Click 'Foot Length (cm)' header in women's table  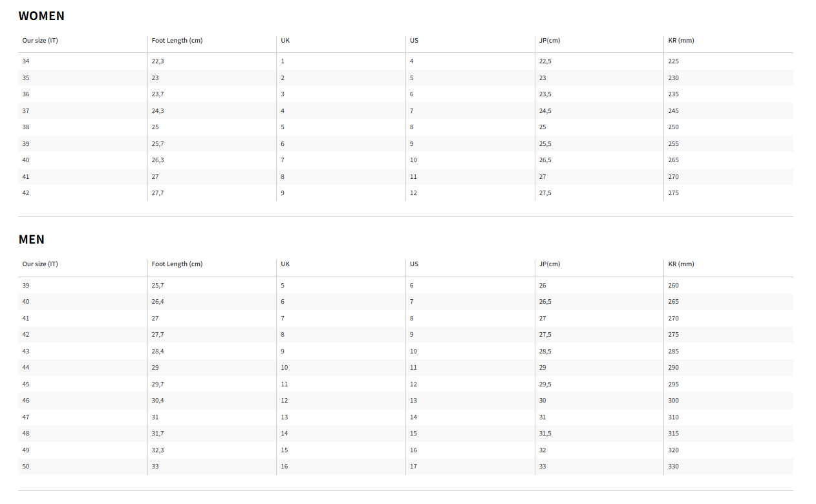click(177, 41)
